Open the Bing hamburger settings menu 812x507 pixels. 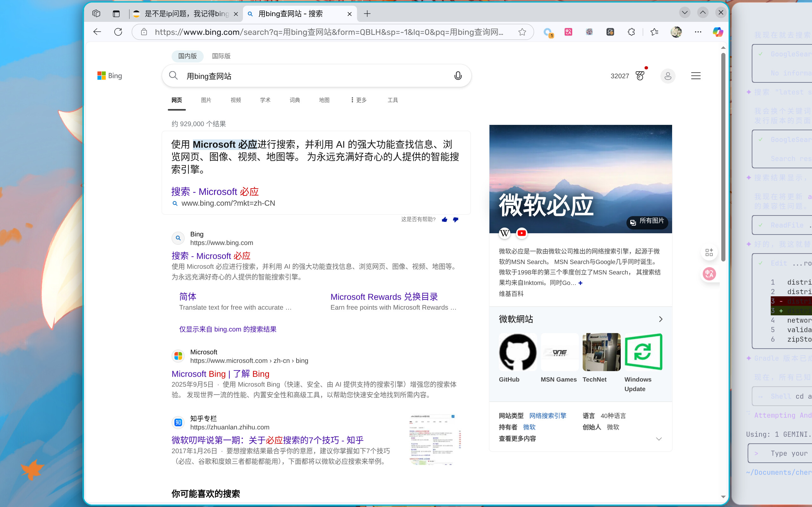pos(696,76)
